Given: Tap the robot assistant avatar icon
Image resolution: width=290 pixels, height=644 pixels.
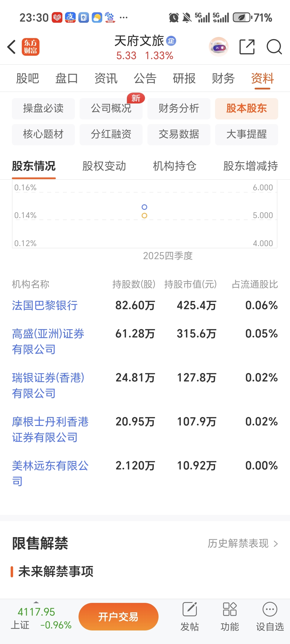Looking at the screenshot, I should coord(219,47).
